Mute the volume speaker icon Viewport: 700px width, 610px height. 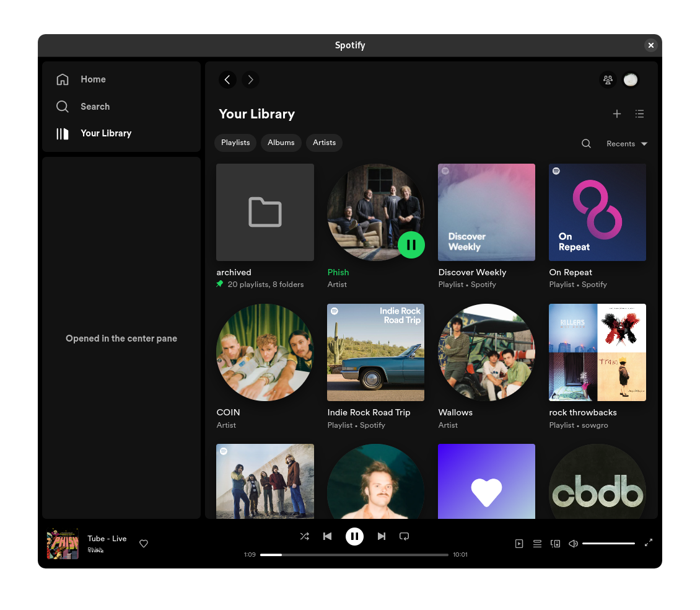point(573,544)
